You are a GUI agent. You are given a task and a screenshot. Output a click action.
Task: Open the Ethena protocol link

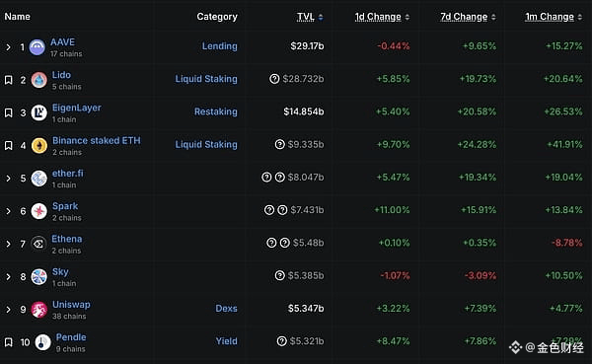coord(67,239)
